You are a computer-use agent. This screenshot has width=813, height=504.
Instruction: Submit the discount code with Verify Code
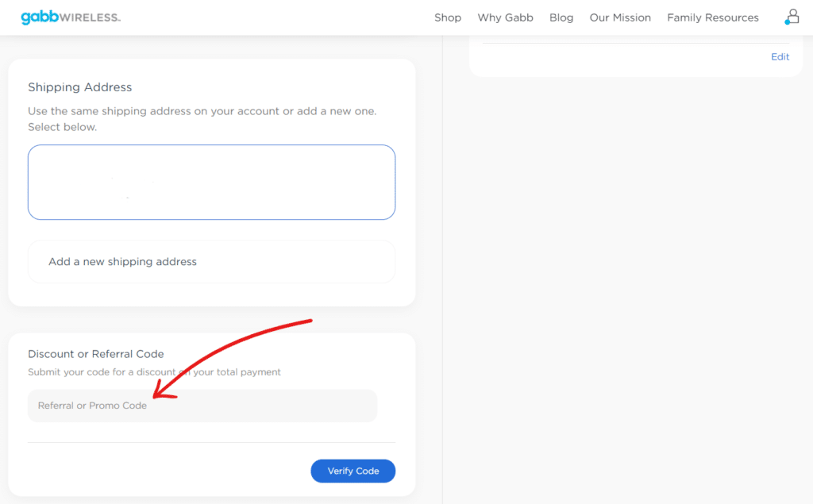tap(353, 471)
